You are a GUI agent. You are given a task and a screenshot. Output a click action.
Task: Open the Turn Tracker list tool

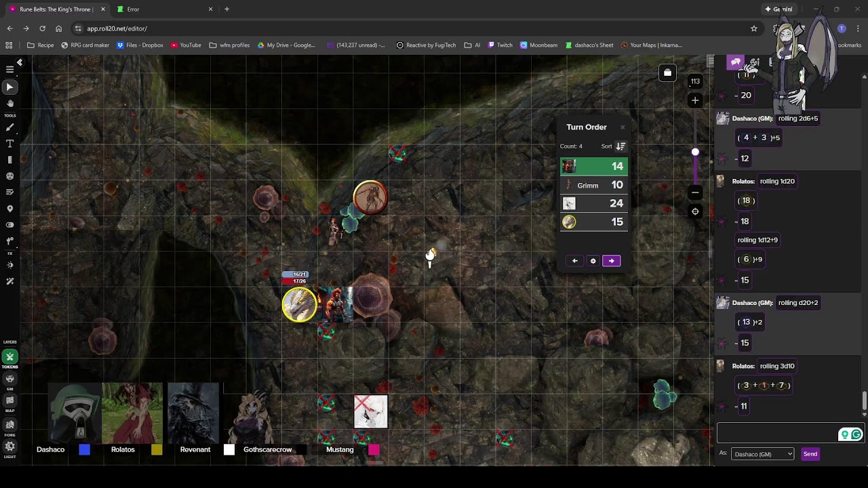click(x=9, y=192)
